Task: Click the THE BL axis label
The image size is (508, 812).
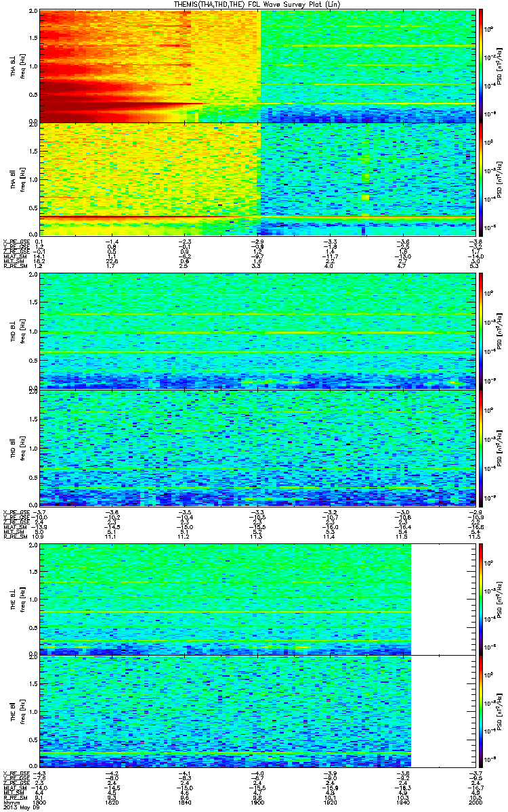Action: [14, 600]
